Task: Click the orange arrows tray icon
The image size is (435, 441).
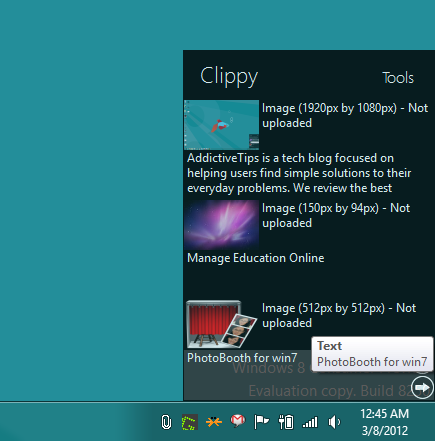Action: (214, 422)
